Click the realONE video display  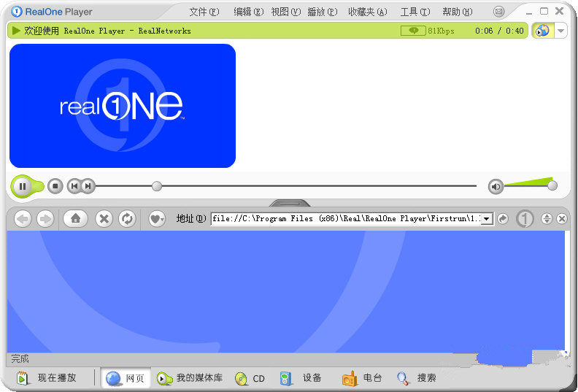pyautogui.click(x=123, y=106)
